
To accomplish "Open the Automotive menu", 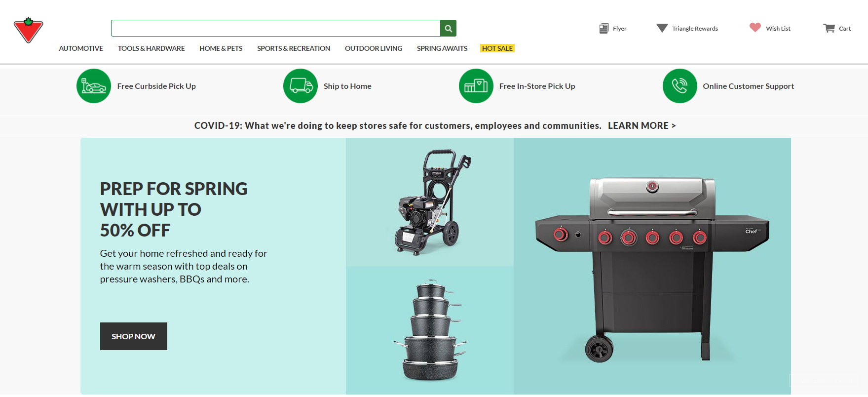I will (81, 48).
